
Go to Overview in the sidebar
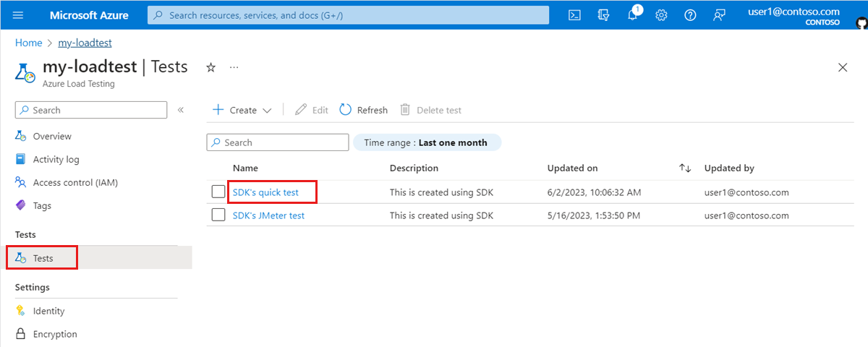click(52, 136)
